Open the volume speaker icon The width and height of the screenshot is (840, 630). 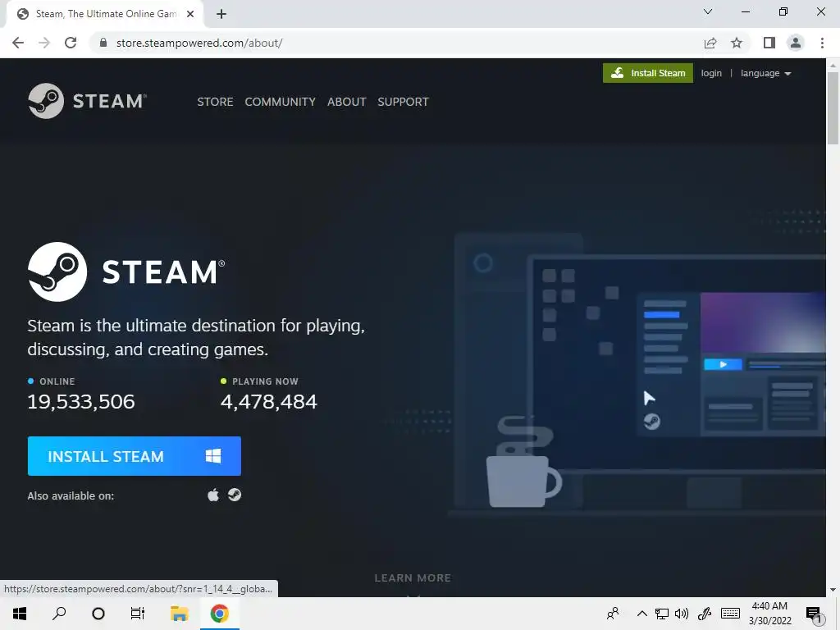(x=682, y=614)
